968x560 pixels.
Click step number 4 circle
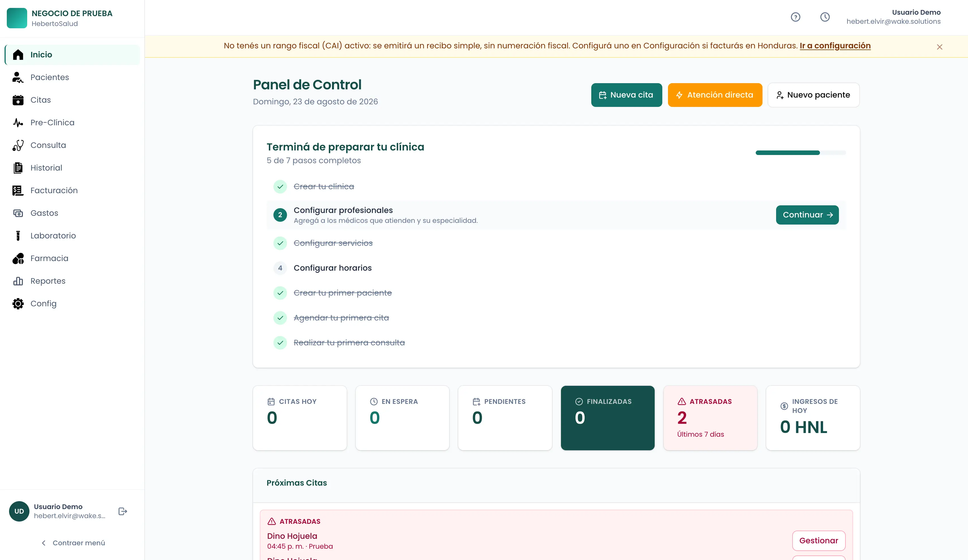pos(280,268)
